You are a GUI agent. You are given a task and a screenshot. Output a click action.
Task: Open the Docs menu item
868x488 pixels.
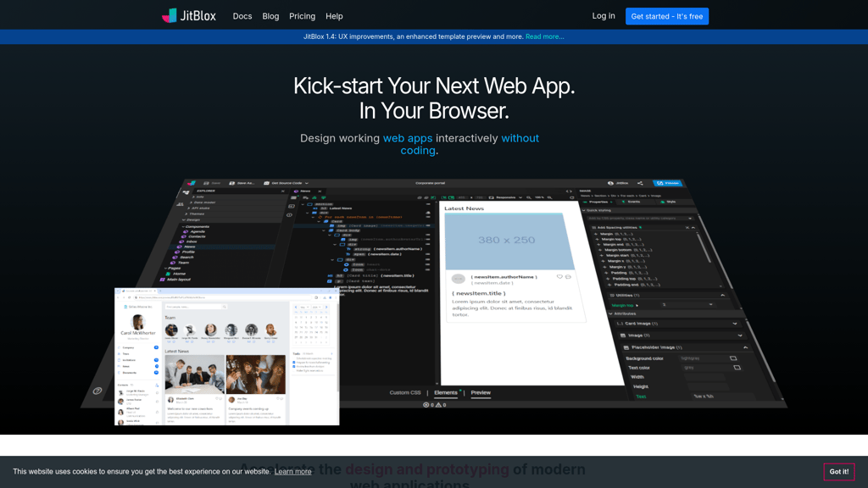[242, 16]
